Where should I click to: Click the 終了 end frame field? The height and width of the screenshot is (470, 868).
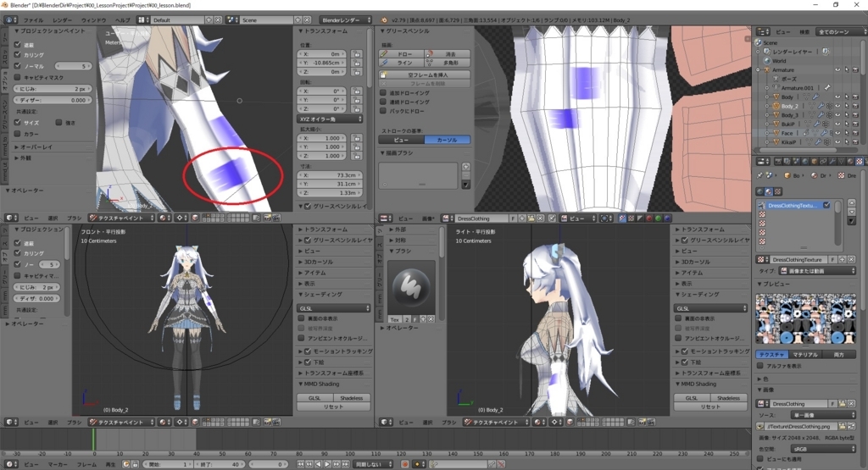tap(221, 464)
